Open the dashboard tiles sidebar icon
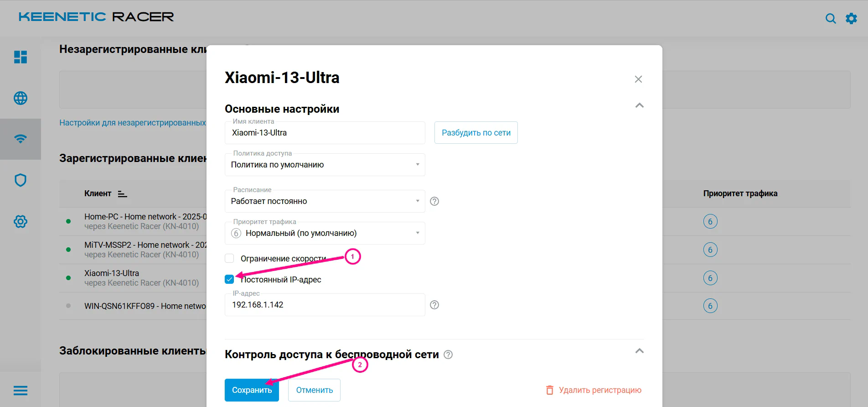The height and width of the screenshot is (407, 868). click(x=21, y=57)
